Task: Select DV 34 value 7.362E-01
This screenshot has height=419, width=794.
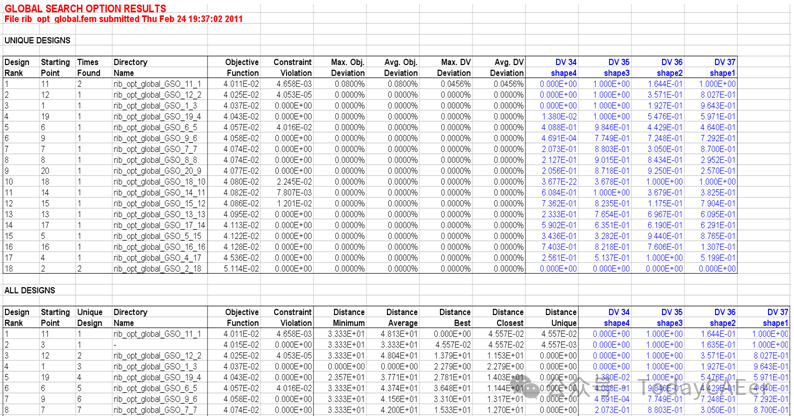Action: click(x=559, y=204)
